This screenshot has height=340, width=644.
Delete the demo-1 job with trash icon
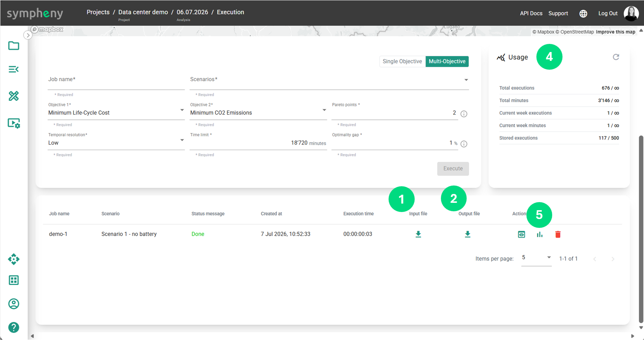pos(558,234)
